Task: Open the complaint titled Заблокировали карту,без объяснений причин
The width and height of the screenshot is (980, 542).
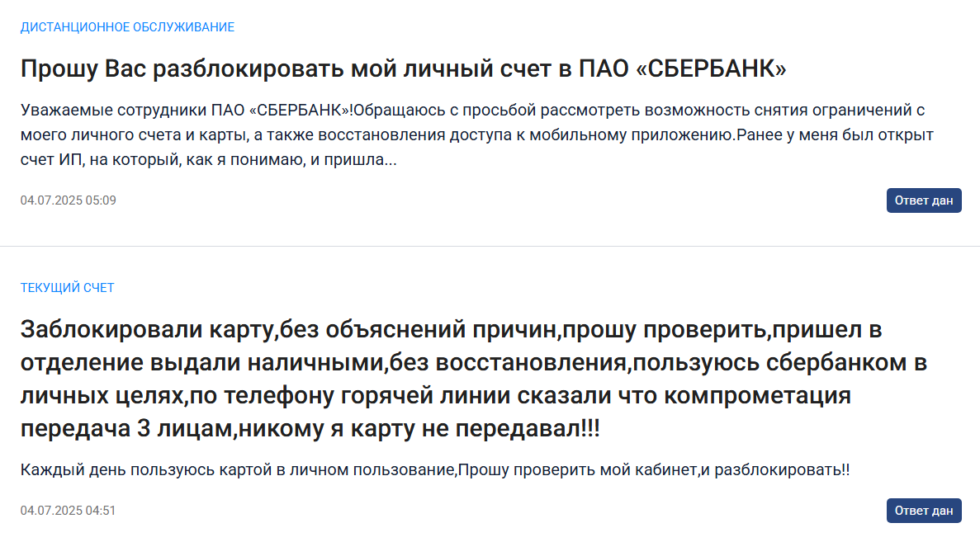Action: pos(473,379)
